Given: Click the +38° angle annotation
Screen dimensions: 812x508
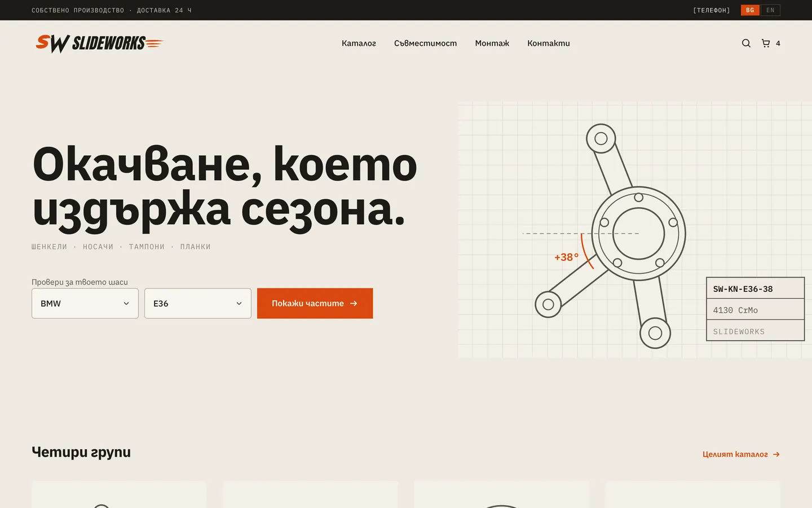Looking at the screenshot, I should [x=566, y=257].
